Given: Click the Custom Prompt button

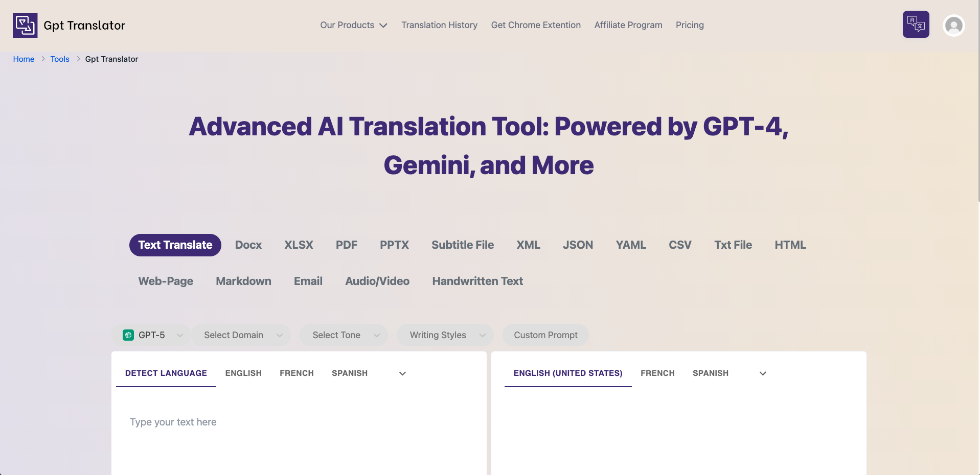Looking at the screenshot, I should [x=545, y=335].
